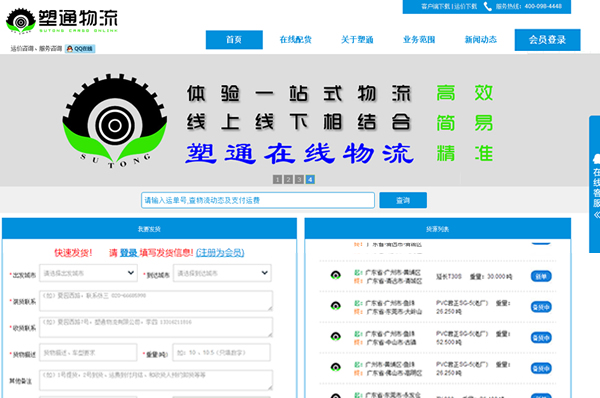Click the cargo icon beside the 东莞市 destination listing
The height and width of the screenshot is (398, 600).
coord(336,306)
